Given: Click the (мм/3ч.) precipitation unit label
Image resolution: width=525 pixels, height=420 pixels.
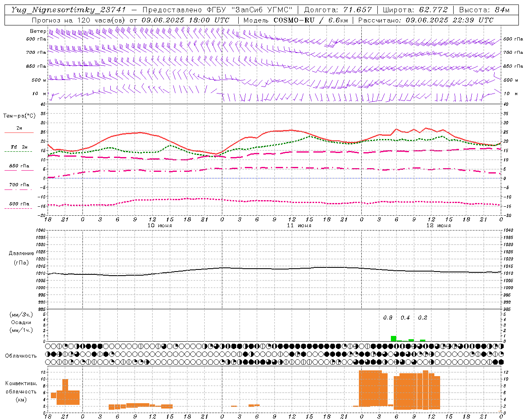Looking at the screenshot, I should 21,315.
